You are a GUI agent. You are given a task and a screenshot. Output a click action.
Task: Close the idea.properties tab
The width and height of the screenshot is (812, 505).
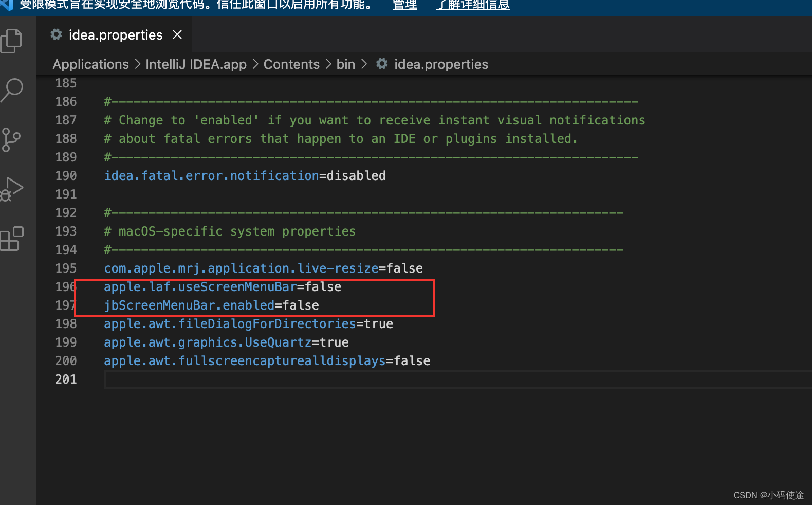pyautogui.click(x=177, y=34)
